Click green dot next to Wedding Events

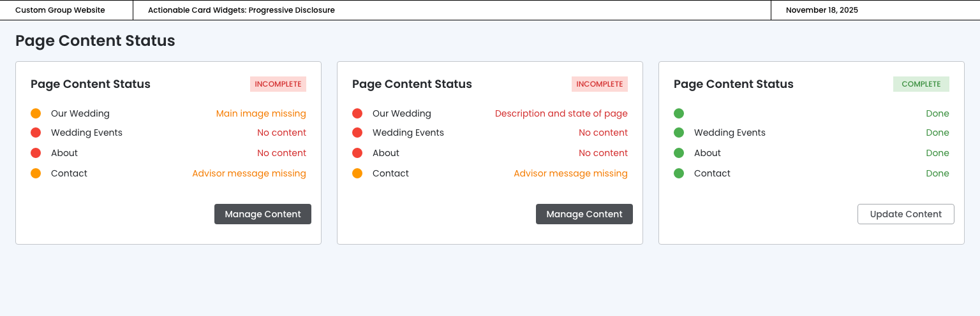(679, 133)
